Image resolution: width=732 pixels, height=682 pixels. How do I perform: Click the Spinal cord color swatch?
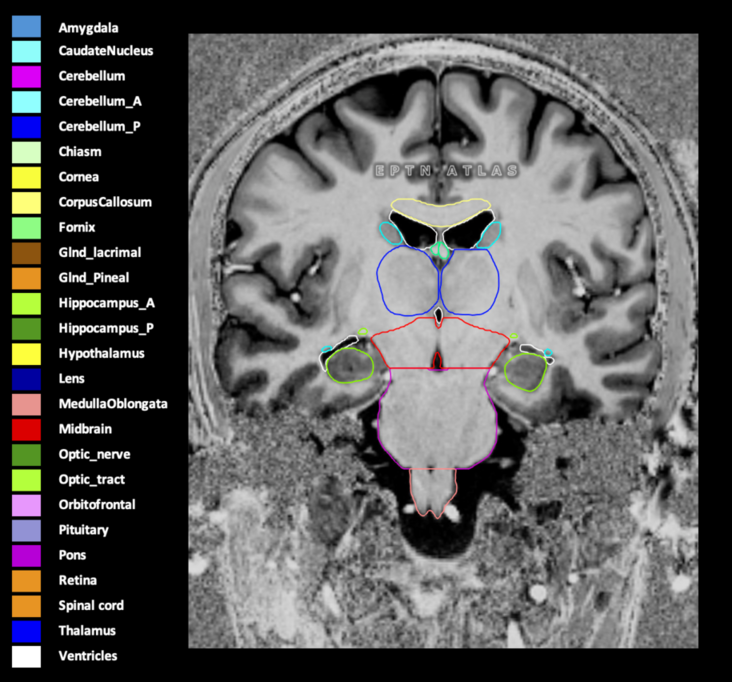click(x=26, y=606)
